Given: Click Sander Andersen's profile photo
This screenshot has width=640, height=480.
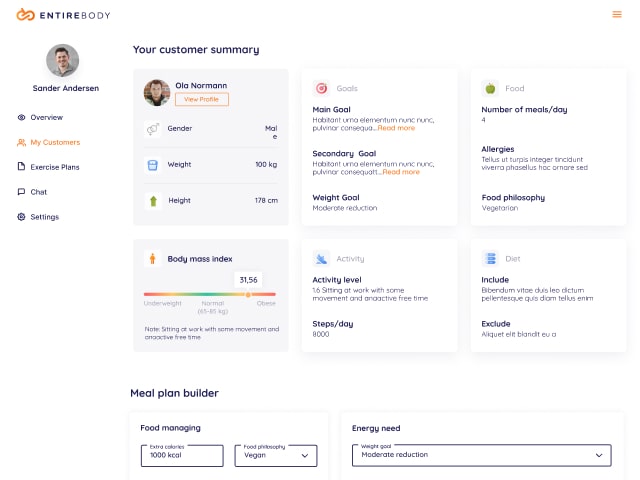Looking at the screenshot, I should 62,60.
